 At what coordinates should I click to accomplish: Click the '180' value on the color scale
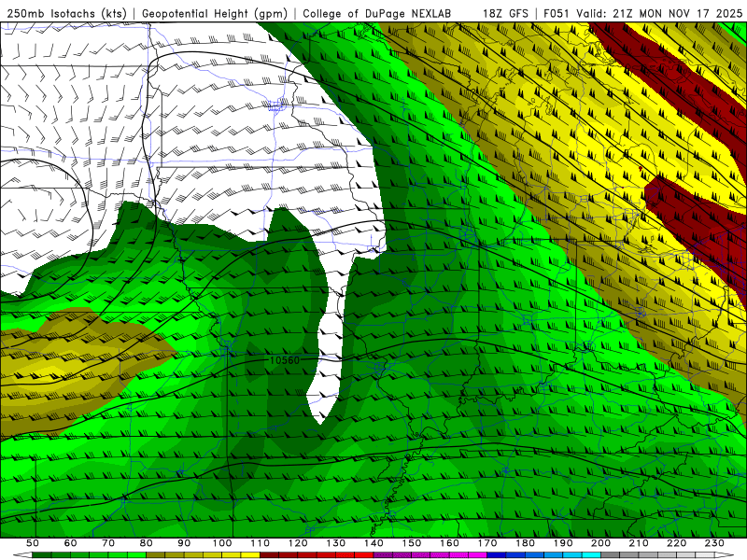[525, 543]
